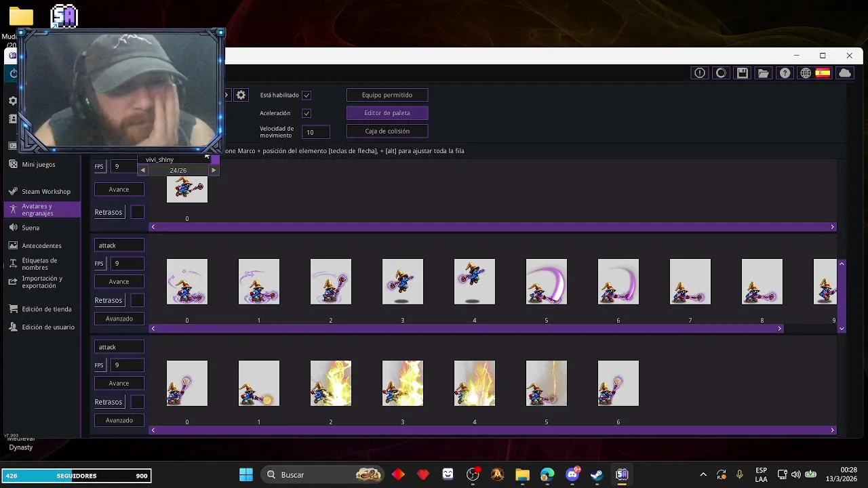Click the globe language icon
The height and width of the screenshot is (488, 868).
(x=806, y=73)
